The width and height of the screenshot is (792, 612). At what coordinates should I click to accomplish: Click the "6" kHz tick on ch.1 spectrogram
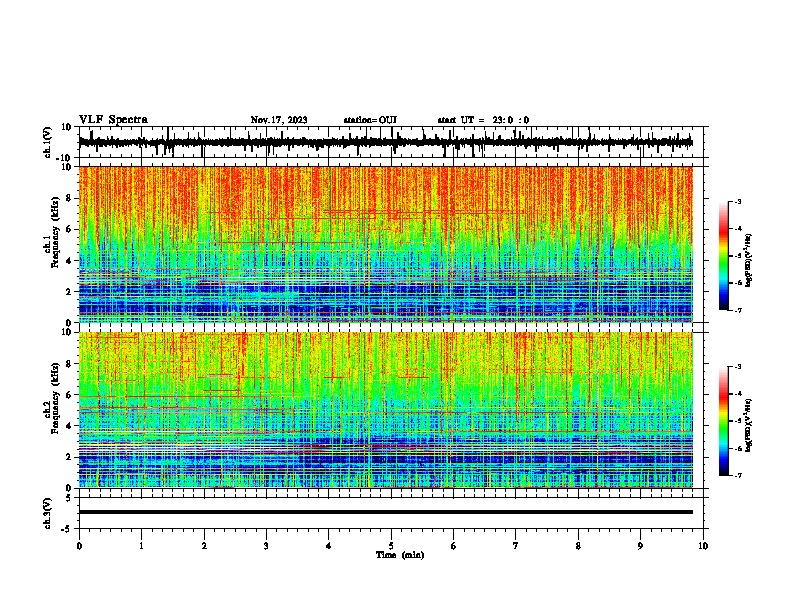click(x=69, y=229)
